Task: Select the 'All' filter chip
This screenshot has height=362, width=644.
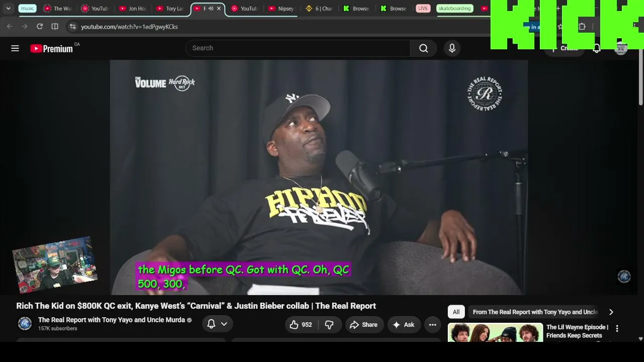Action: [456, 312]
